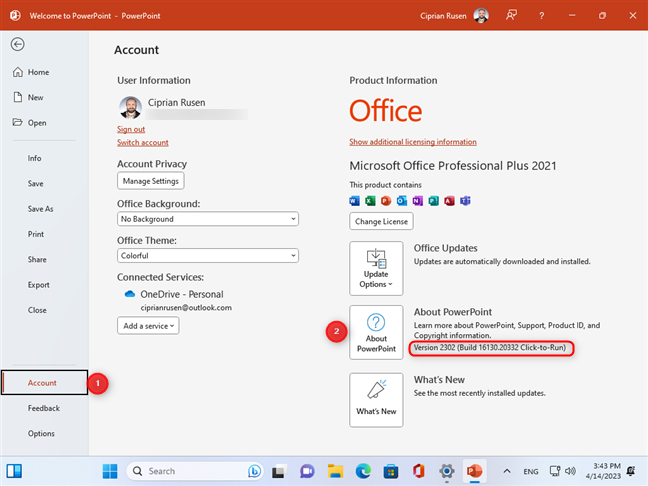The width and height of the screenshot is (648, 486).
Task: Open Options in backstage menu
Action: point(41,434)
